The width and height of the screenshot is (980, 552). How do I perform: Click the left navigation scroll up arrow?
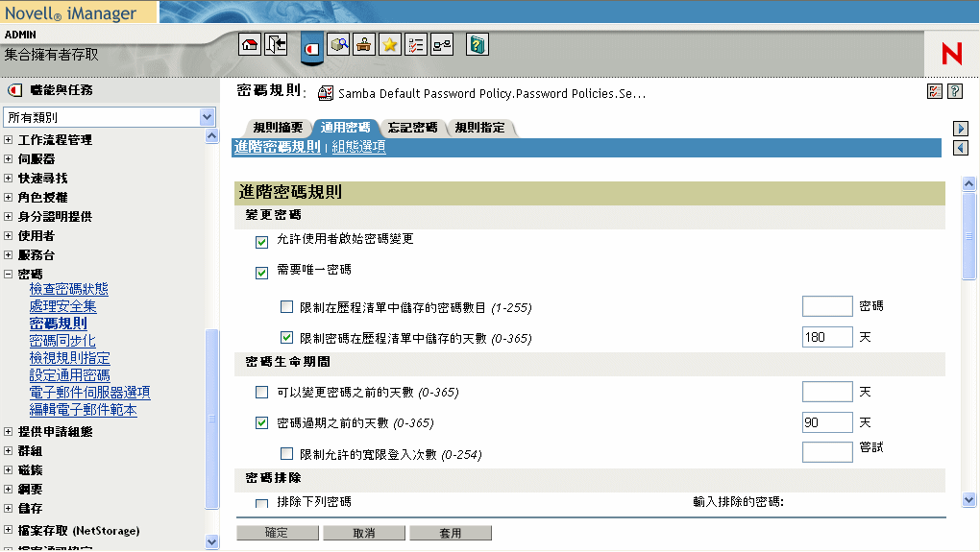[212, 136]
